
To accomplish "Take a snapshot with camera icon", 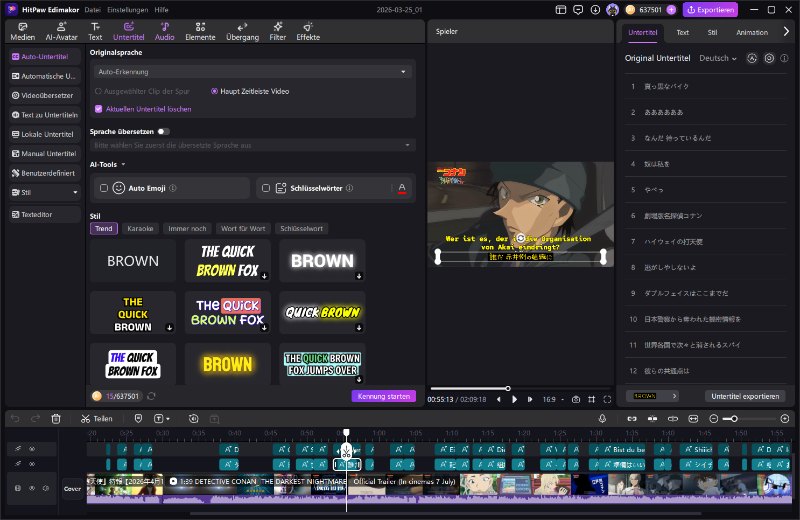I will 576,399.
